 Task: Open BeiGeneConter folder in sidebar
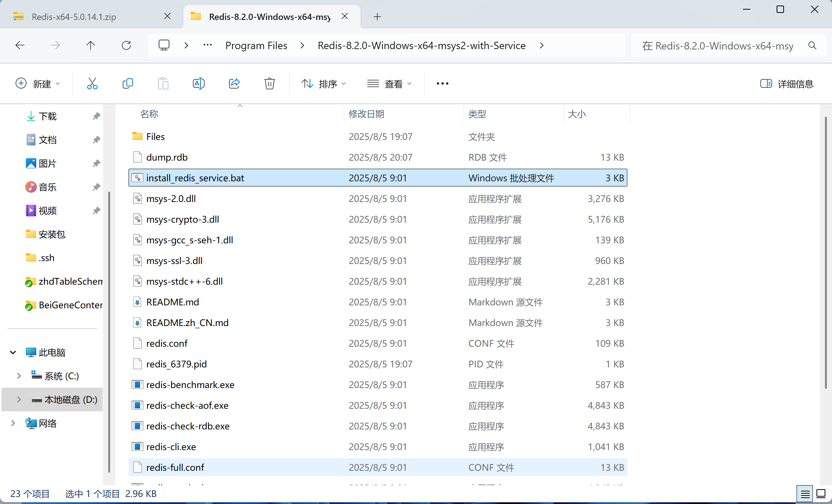[71, 305]
